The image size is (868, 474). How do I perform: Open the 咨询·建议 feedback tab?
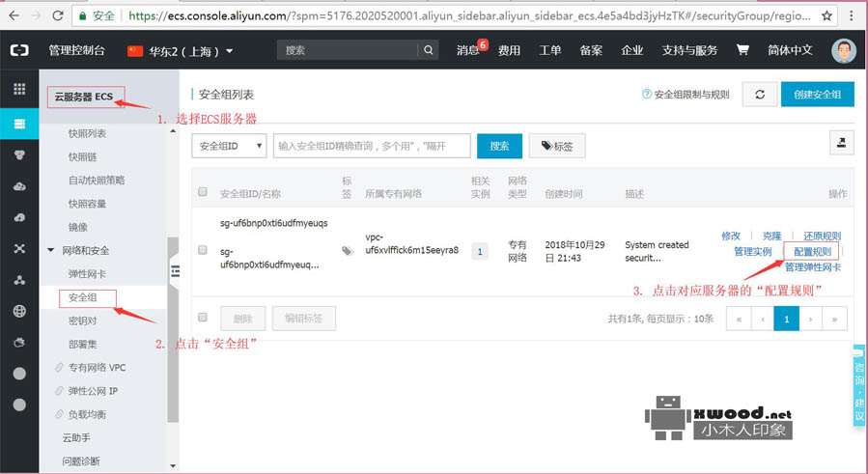point(859,385)
